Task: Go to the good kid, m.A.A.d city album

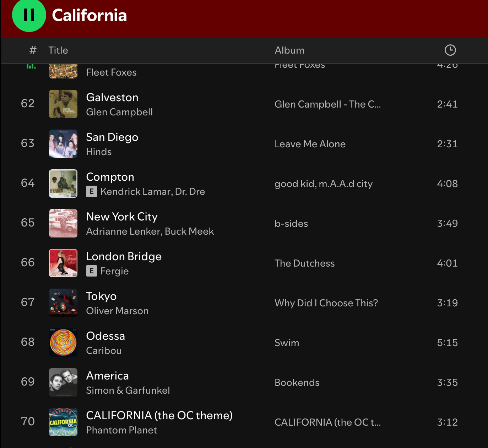Action: click(x=324, y=184)
